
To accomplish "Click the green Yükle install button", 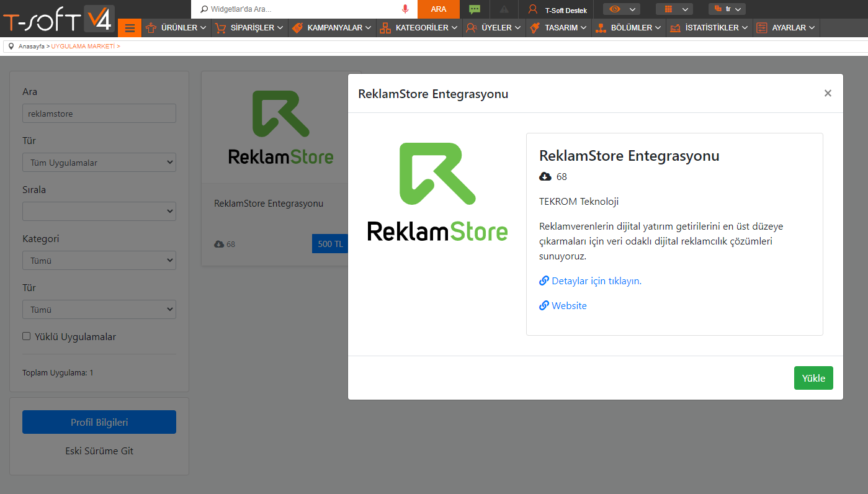I will click(813, 378).
